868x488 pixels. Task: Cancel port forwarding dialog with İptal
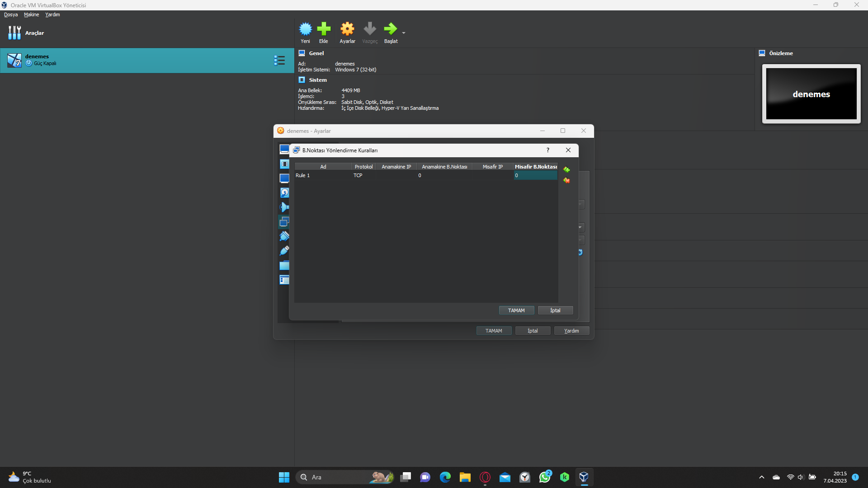(555, 310)
